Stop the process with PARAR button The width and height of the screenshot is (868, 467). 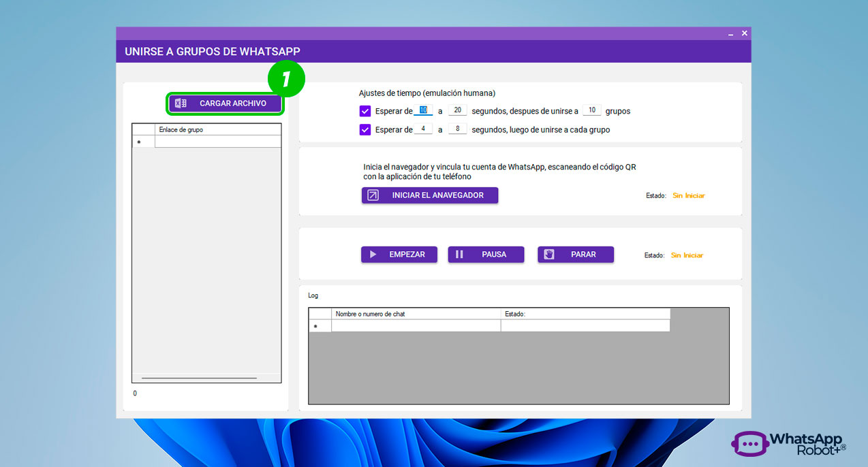576,255
